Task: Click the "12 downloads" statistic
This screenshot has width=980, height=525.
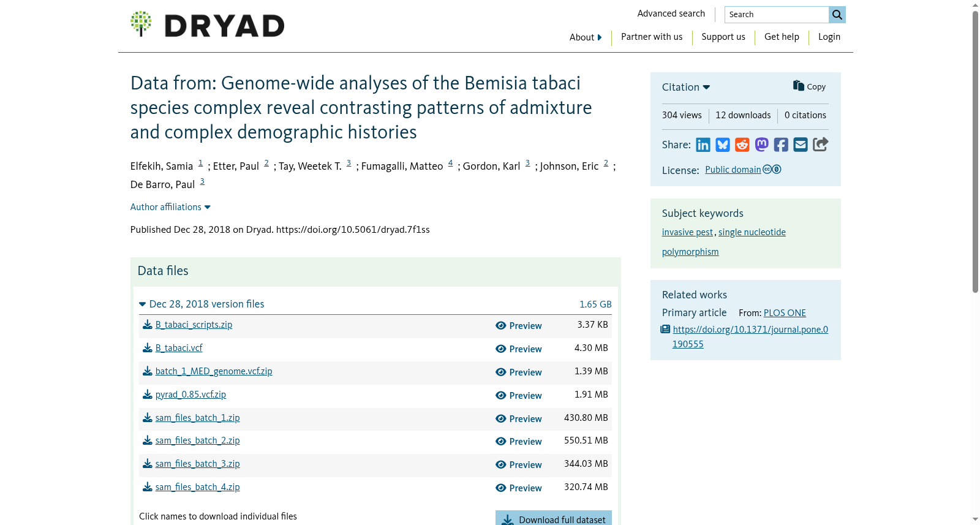Action: click(x=743, y=115)
